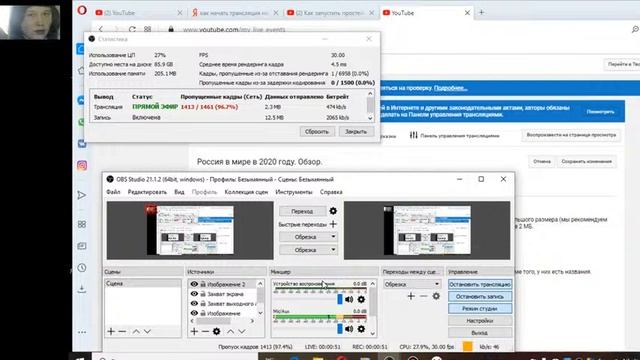Move source down arrow in Источники
The image size is (640, 360).
tap(242, 331)
